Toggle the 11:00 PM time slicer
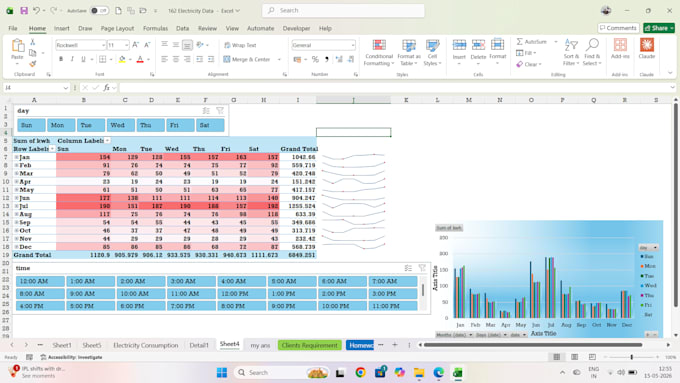This screenshot has height=383, width=680. 392,306
